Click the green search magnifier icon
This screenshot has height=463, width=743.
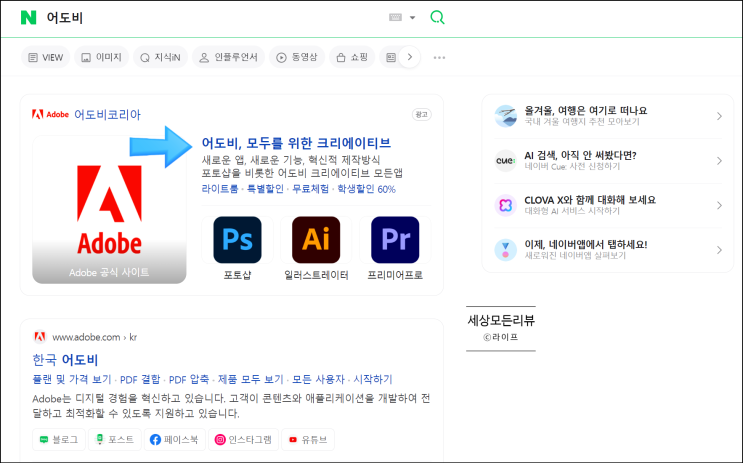[437, 17]
